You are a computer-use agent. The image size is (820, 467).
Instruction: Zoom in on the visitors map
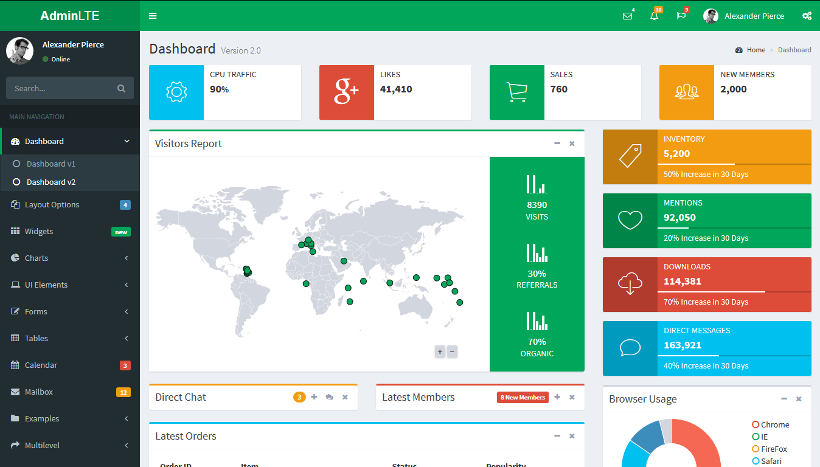click(x=439, y=351)
